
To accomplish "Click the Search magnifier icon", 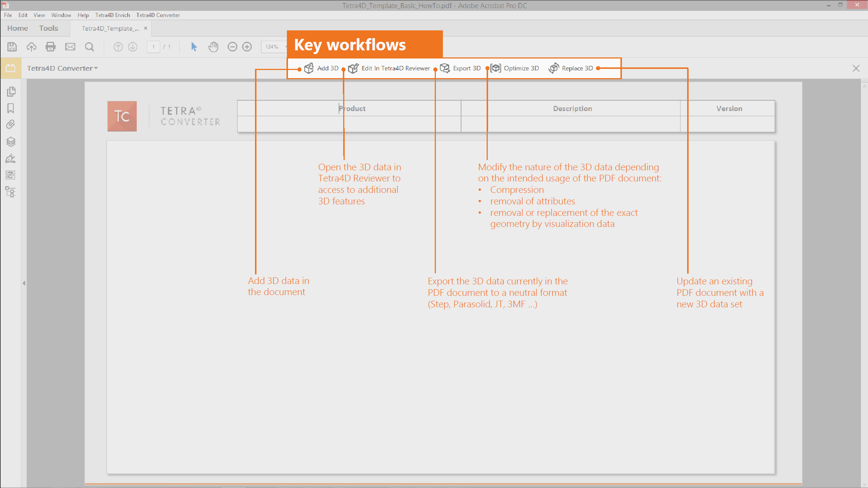I will (89, 47).
